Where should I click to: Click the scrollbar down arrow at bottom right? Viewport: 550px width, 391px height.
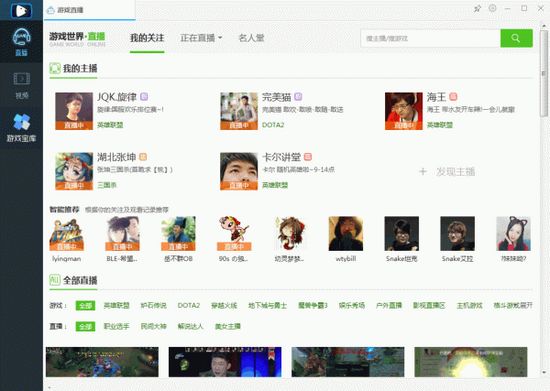coord(544,373)
